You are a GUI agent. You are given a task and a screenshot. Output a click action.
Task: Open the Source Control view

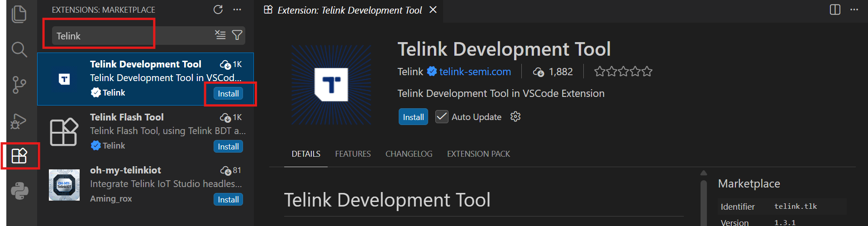pyautogui.click(x=19, y=85)
